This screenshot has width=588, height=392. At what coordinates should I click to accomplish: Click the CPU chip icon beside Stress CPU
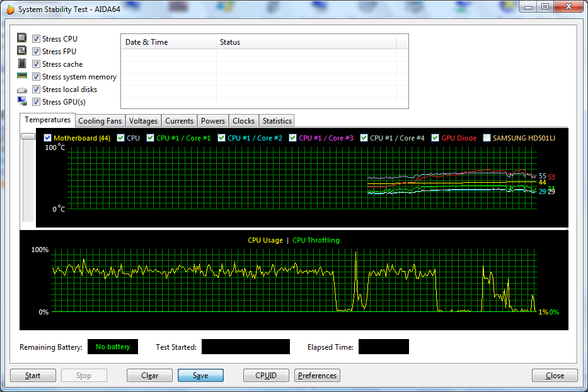coord(22,38)
